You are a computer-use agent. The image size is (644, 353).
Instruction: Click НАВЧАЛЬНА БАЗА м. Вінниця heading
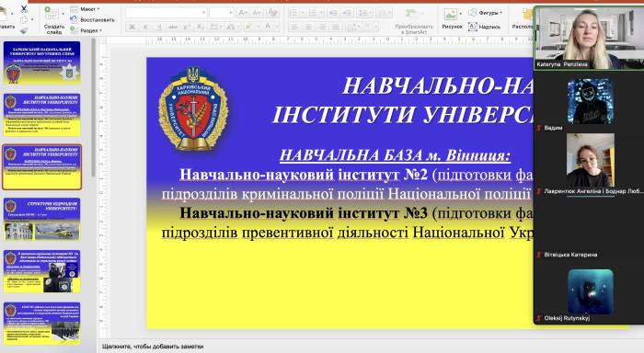(395, 155)
